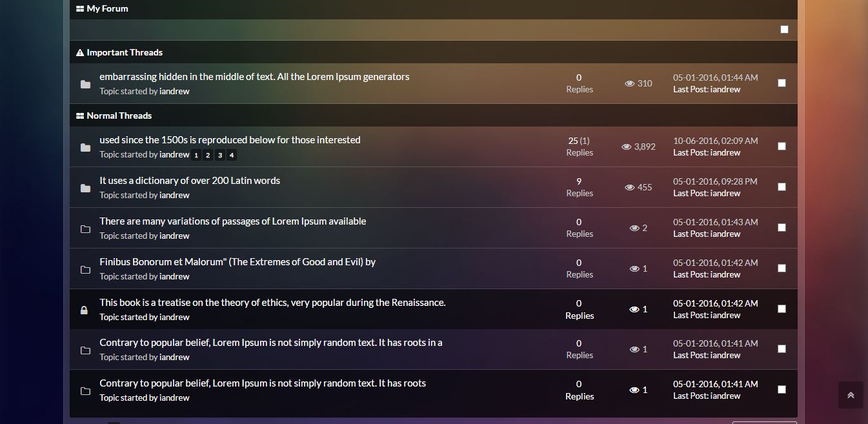Click the '25' reply count of the 1500s thread
Viewport: 868px width, 424px height.
[x=573, y=141]
